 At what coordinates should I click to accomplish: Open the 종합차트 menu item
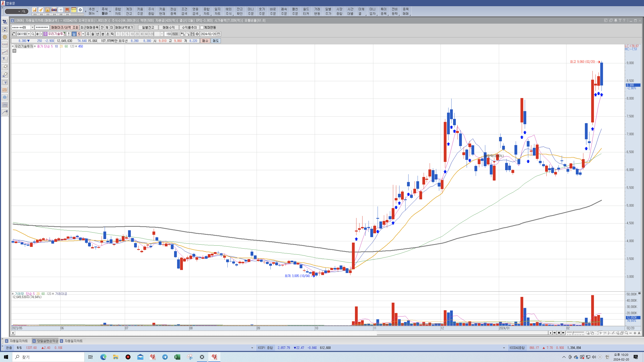118,11
